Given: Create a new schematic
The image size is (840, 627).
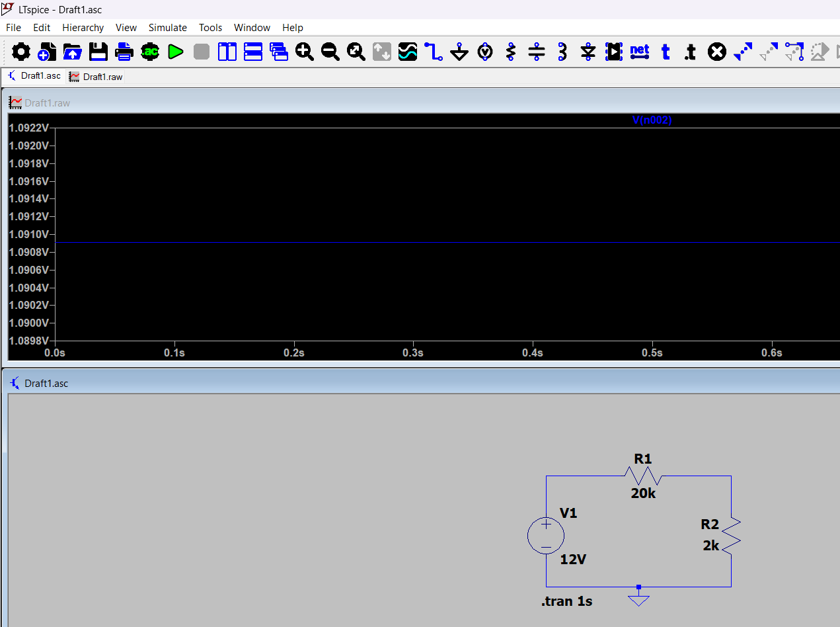Looking at the screenshot, I should pyautogui.click(x=47, y=52).
